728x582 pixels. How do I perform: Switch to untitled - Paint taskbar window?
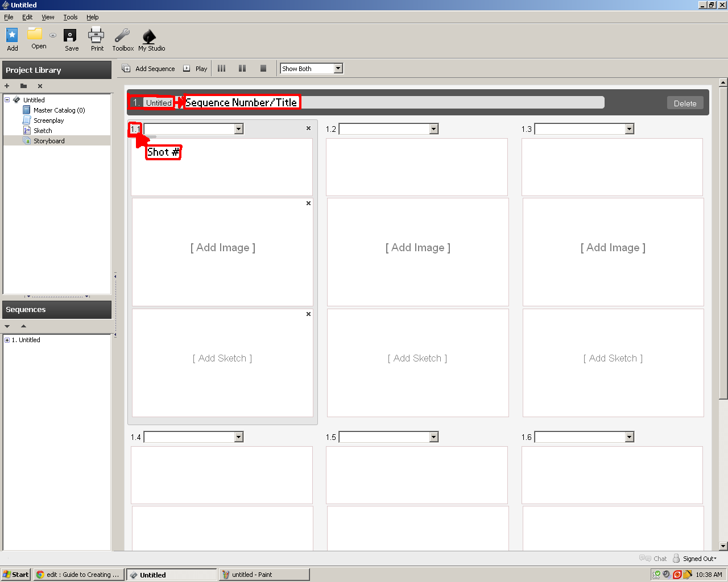(x=264, y=575)
